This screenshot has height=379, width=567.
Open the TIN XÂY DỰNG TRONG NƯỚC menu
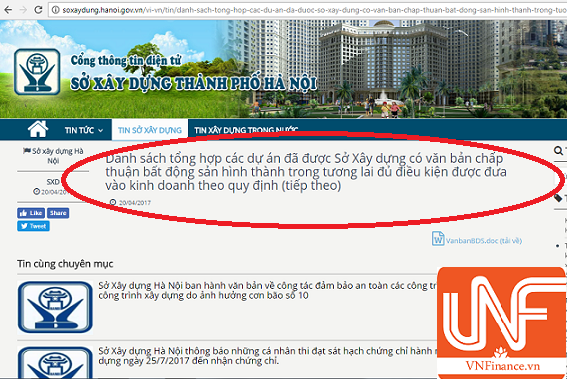tap(246, 130)
